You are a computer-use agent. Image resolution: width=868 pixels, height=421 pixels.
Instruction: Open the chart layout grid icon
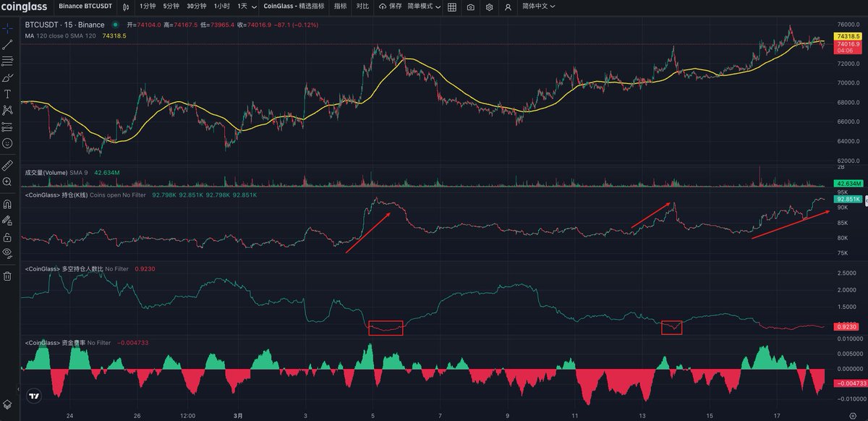click(452, 7)
